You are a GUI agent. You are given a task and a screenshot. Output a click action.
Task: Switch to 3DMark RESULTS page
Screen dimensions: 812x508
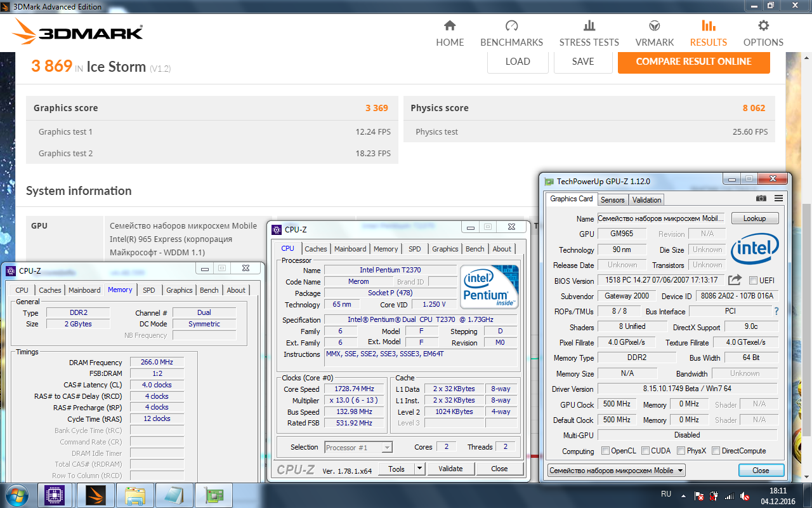[x=709, y=34]
